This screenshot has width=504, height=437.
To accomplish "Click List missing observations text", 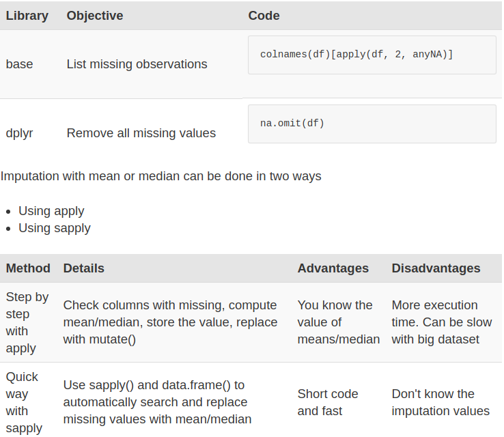I will (x=137, y=64).
